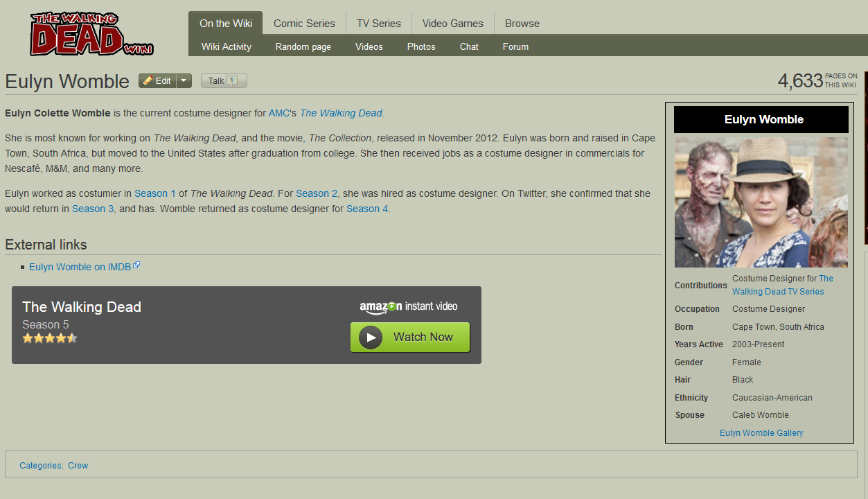Open the Photos submenu item
The height and width of the screenshot is (499, 868).
pyautogui.click(x=421, y=46)
